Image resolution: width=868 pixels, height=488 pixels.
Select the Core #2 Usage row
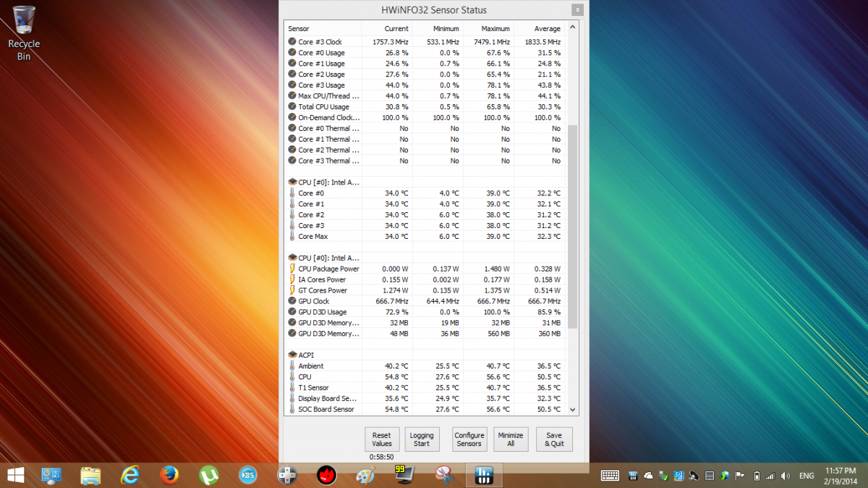(x=425, y=75)
